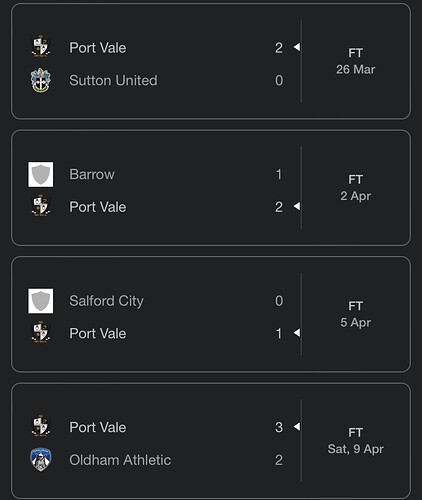Select the FT Sat, 9 Apr match status
The height and width of the screenshot is (500, 422).
pyautogui.click(x=356, y=441)
